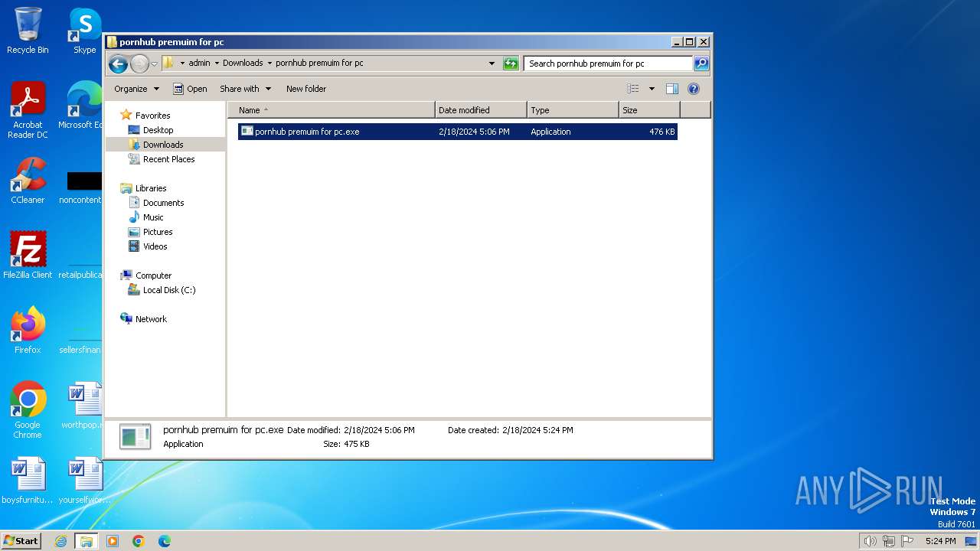The image size is (980, 551).
Task: Launch Chrome from the taskbar
Action: click(x=139, y=541)
